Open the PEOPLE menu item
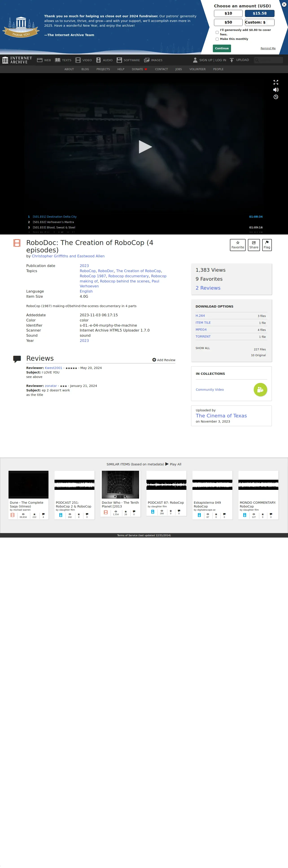Screen dimensions: 288x868 [x=218, y=69]
